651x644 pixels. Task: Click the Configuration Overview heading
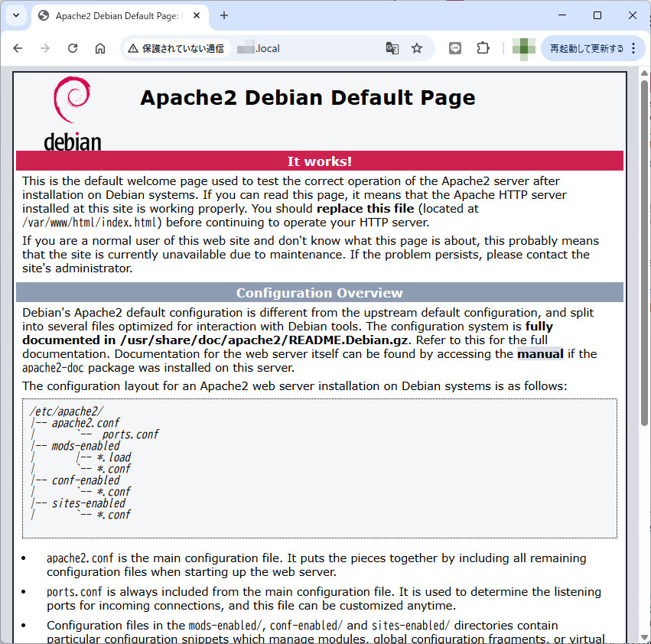[x=320, y=293]
